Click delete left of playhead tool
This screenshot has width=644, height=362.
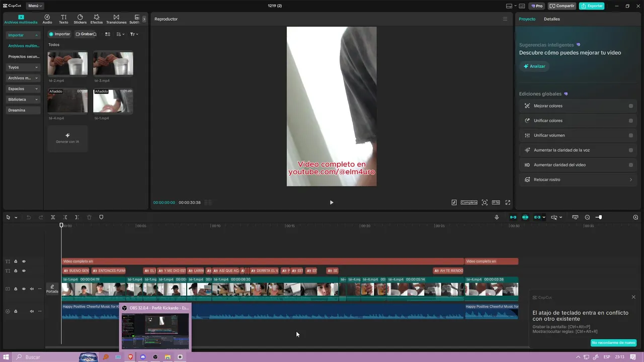coord(65,217)
